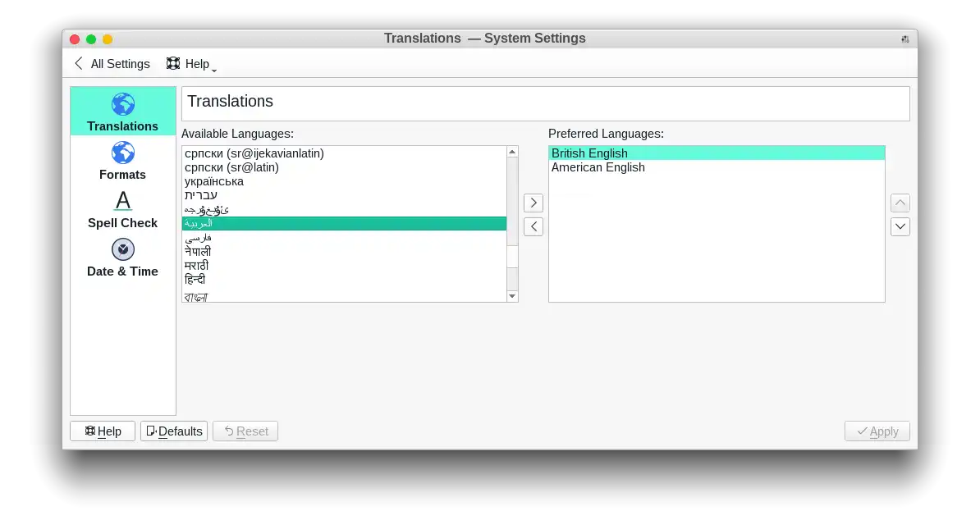Screen dimensions: 980x520
Task: Select British English in preferred languages
Action: tap(717, 153)
